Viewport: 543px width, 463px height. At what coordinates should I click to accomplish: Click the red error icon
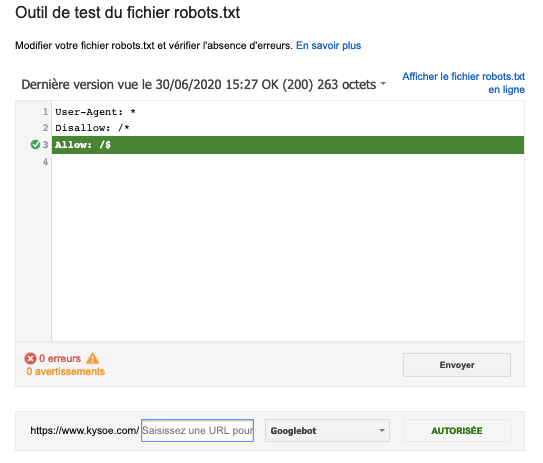(x=30, y=358)
